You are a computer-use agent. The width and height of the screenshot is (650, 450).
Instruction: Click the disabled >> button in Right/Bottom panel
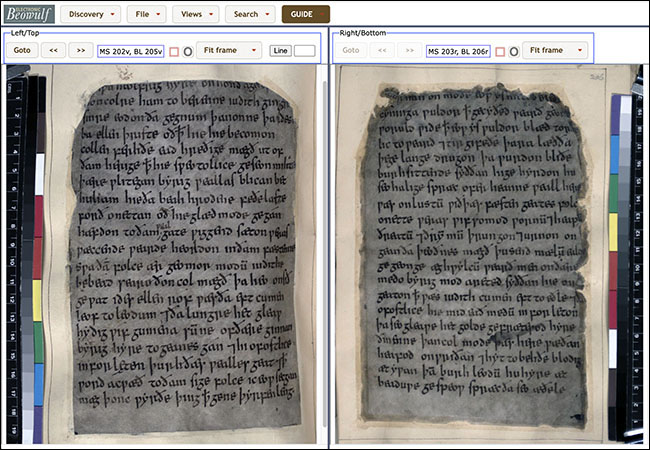pos(410,50)
